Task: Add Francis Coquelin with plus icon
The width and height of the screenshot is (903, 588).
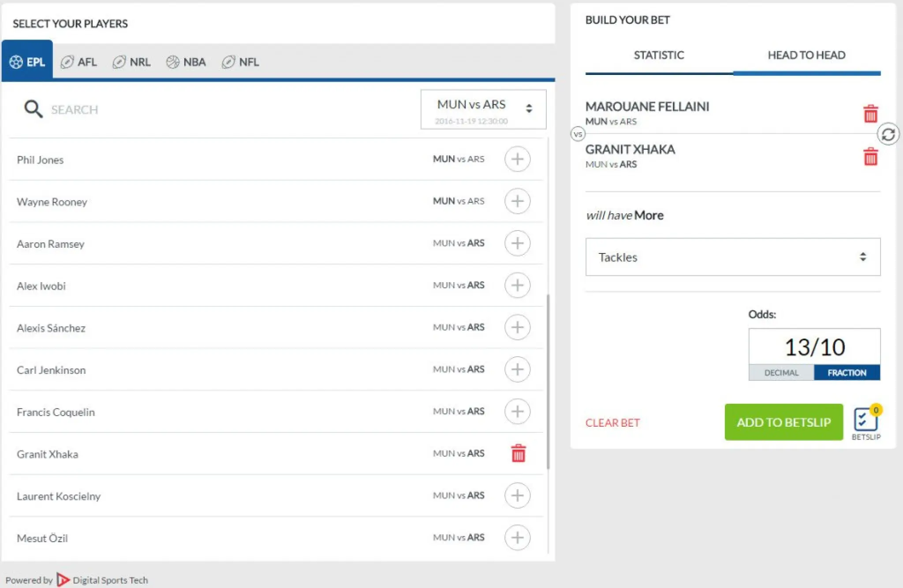Action: click(517, 411)
